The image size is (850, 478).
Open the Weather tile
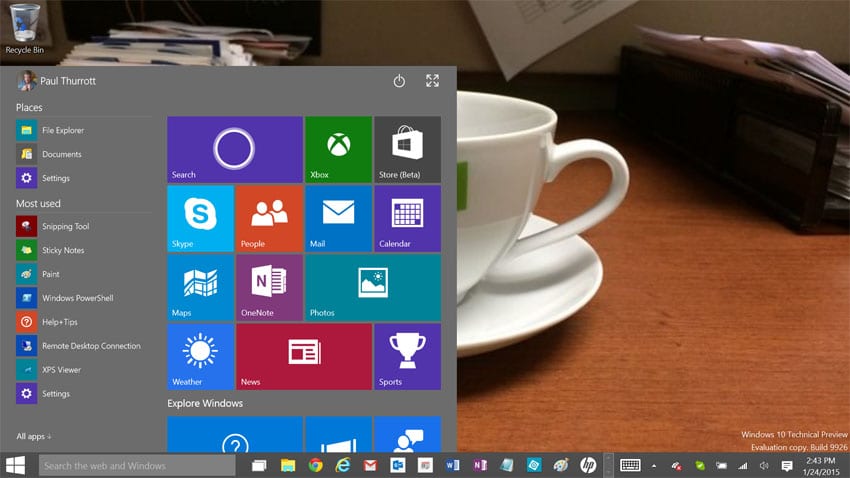coord(201,357)
